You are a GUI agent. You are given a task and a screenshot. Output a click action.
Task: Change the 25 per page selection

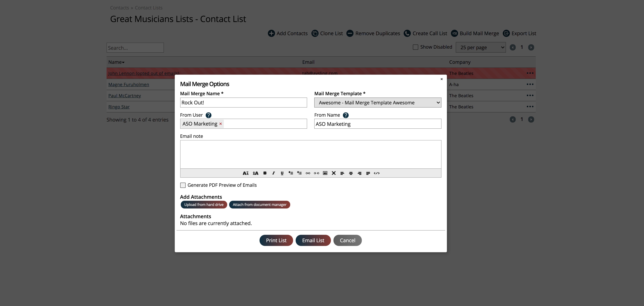[x=481, y=47]
